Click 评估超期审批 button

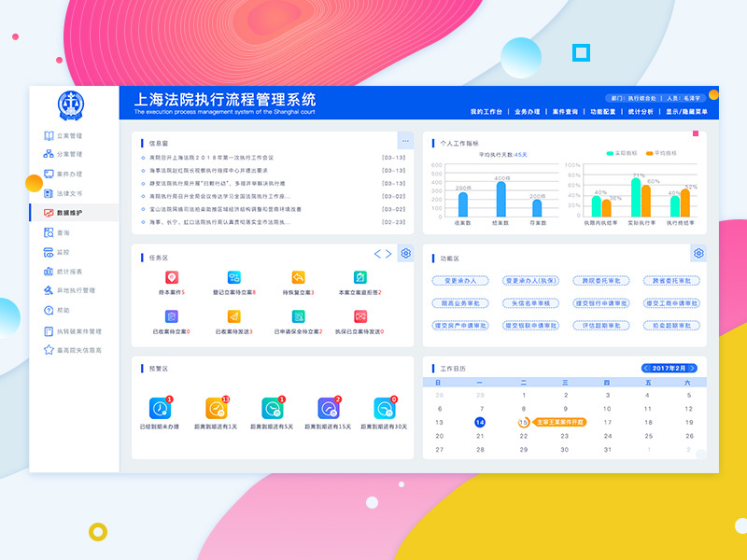coord(601,326)
